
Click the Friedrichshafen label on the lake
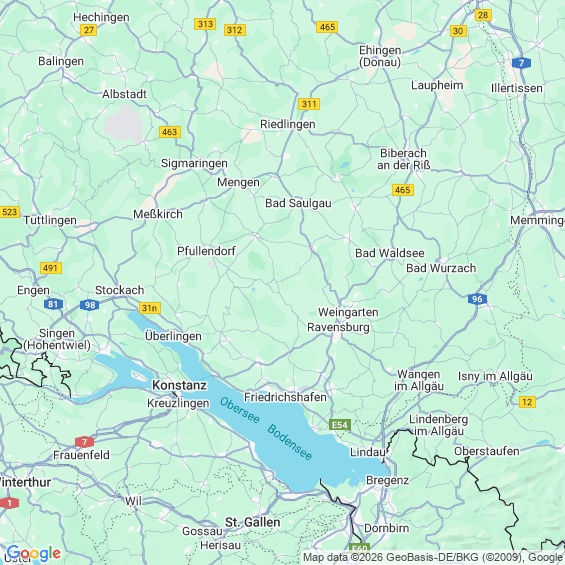(x=285, y=397)
